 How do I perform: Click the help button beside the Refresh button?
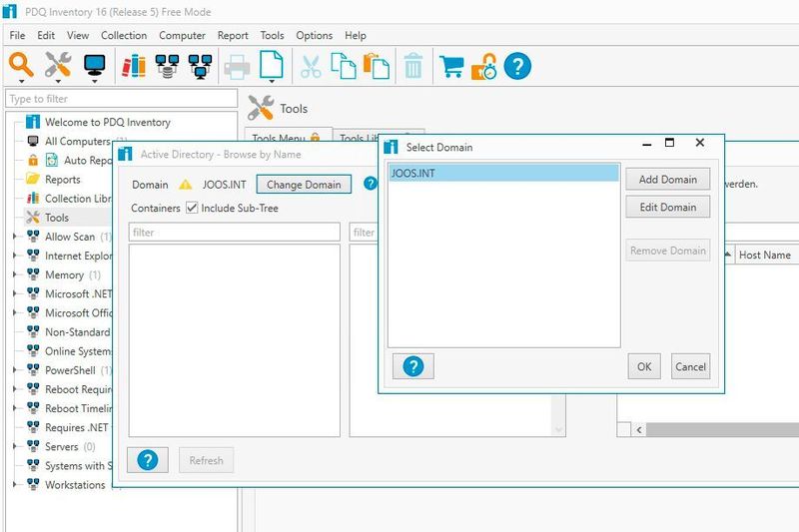(148, 460)
